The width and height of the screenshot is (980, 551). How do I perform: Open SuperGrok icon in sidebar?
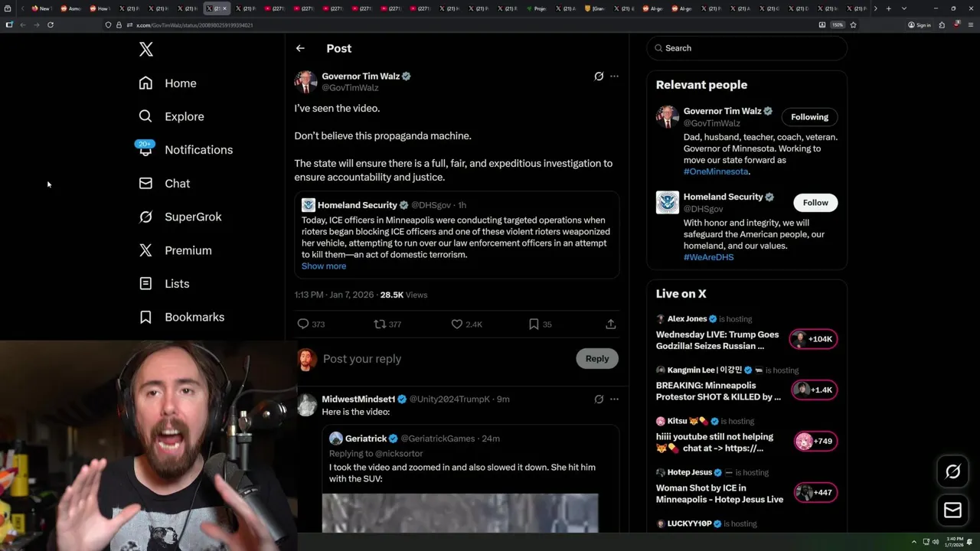[145, 217]
